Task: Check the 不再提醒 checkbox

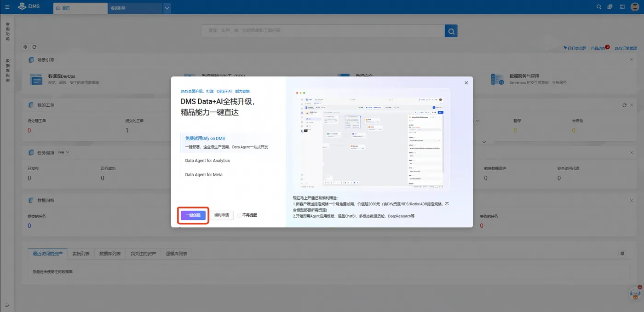Action: tap(239, 215)
